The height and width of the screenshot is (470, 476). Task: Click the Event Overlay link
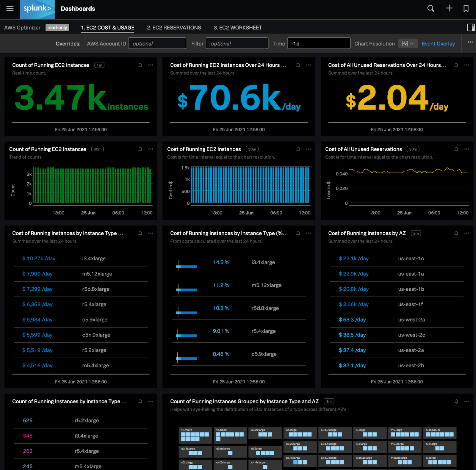pos(438,44)
